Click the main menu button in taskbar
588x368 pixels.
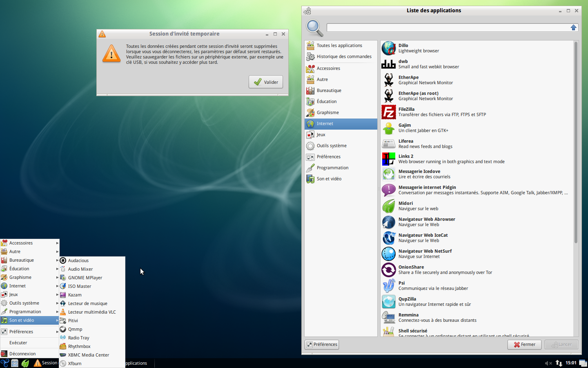pos(4,363)
